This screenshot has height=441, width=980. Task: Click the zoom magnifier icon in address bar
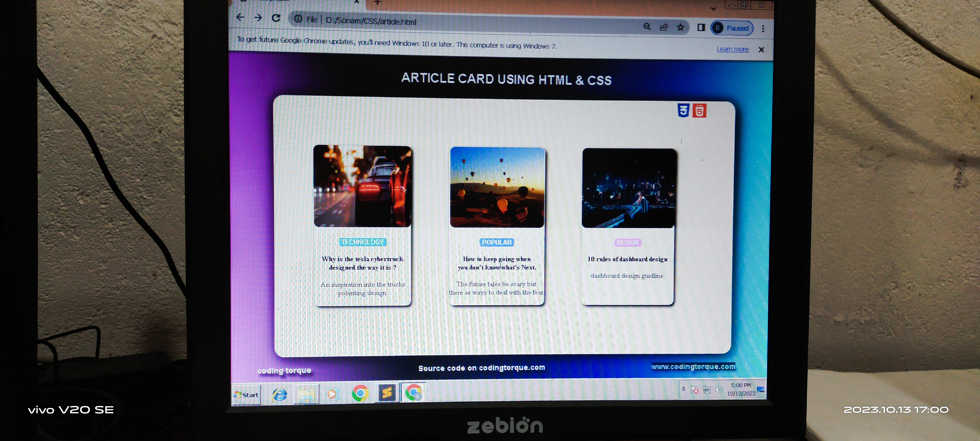(x=647, y=27)
